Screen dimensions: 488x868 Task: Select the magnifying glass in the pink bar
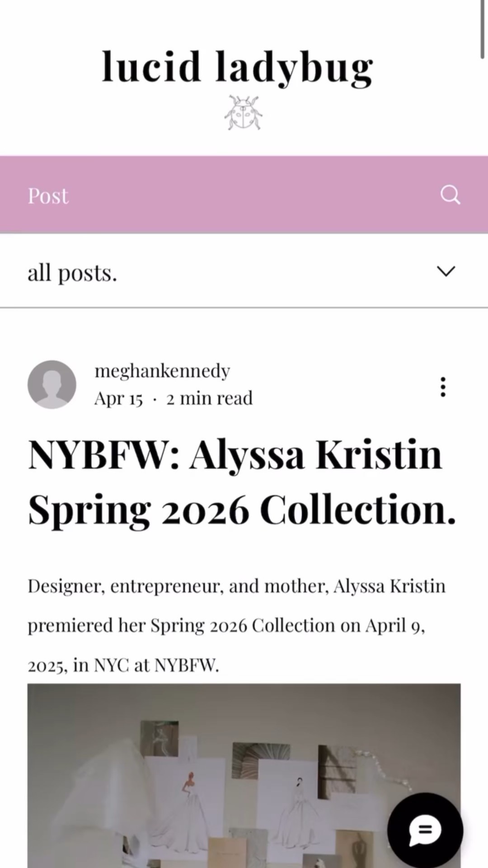450,194
